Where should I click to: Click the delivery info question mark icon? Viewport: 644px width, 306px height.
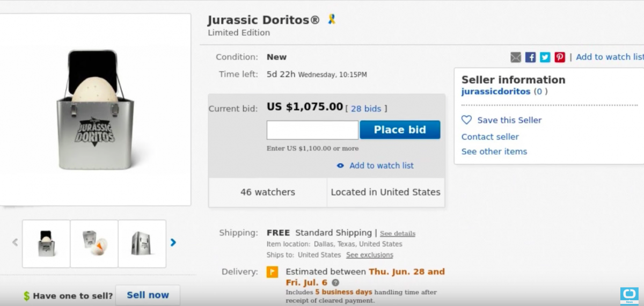click(x=335, y=282)
